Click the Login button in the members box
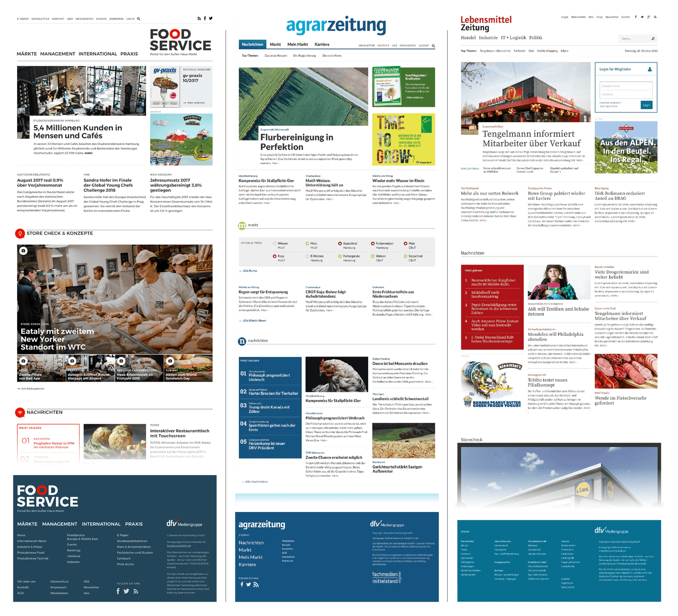Viewport: 678px width, 616px height. [x=647, y=105]
